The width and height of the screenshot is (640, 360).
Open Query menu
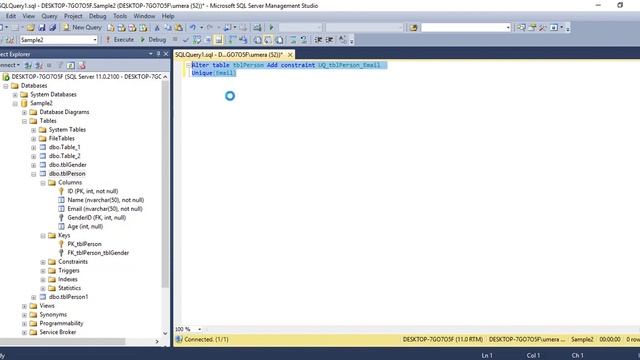[x=49, y=16]
